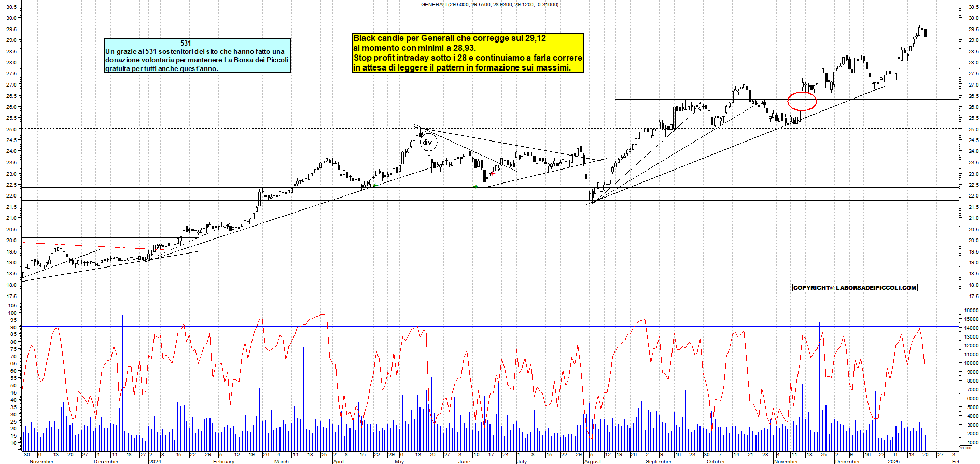Screen dimensions: 980x464
Task: Select the volume scale value '5000'
Action: 972,407
